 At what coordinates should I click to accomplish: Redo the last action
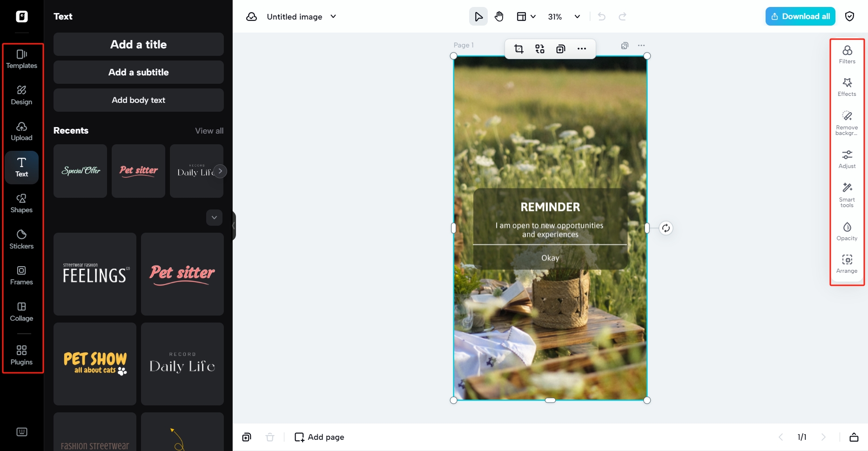pyautogui.click(x=622, y=17)
